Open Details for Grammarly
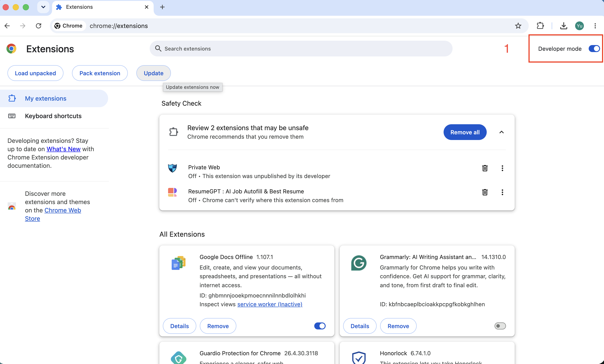The height and width of the screenshot is (364, 604). pos(360,326)
